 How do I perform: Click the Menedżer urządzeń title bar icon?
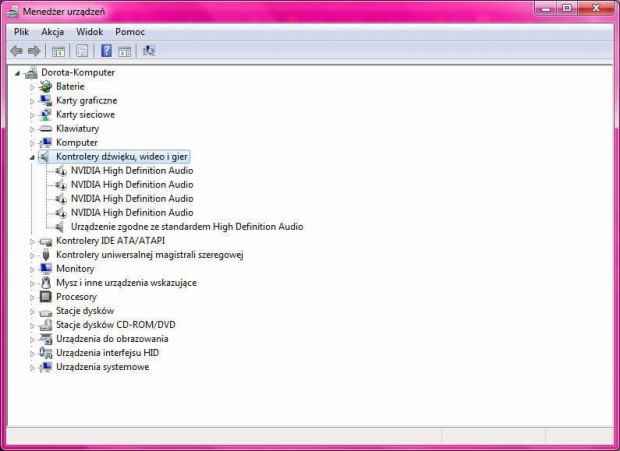[13, 12]
